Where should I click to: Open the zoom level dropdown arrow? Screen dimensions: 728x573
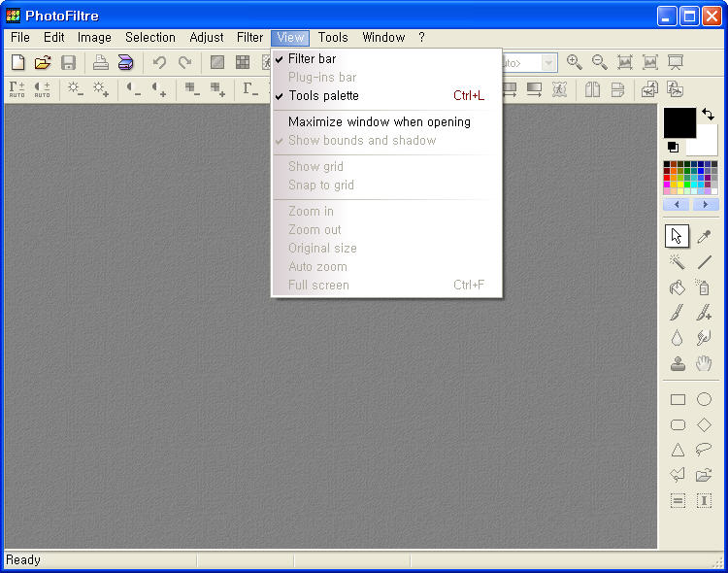(x=549, y=62)
